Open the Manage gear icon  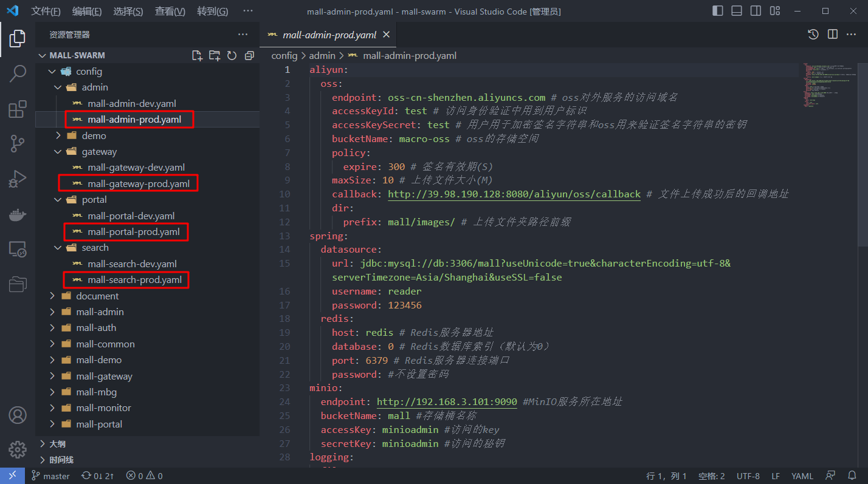[18, 450]
